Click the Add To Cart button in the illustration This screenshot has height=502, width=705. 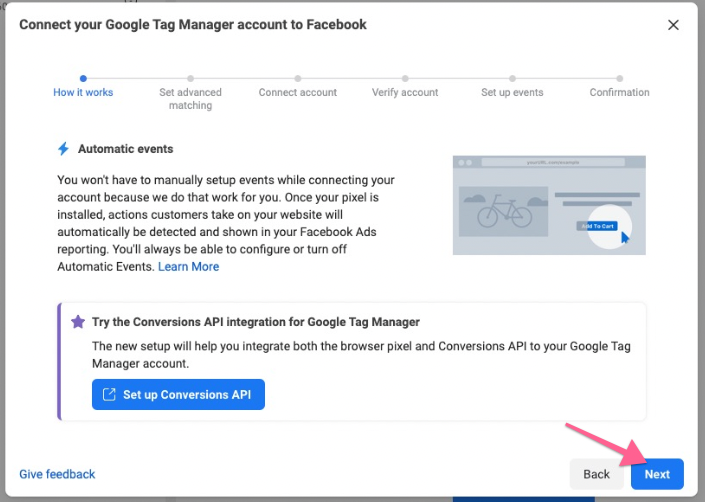click(x=597, y=226)
